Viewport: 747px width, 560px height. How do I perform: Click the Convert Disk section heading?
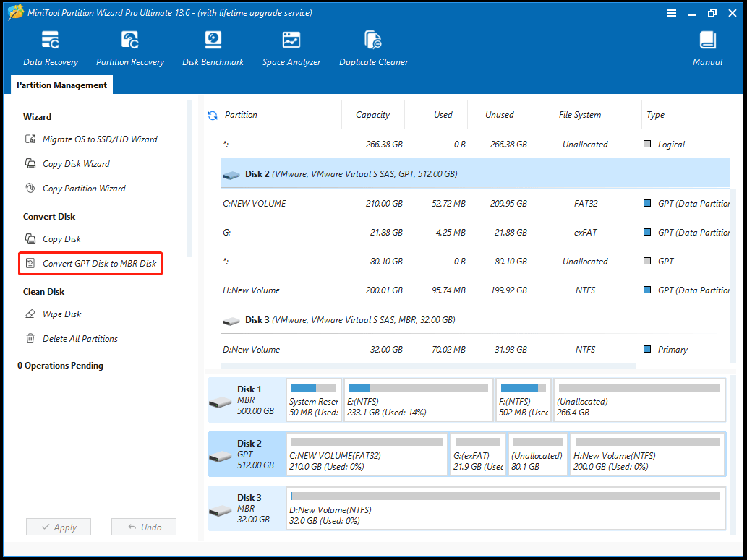(x=49, y=217)
